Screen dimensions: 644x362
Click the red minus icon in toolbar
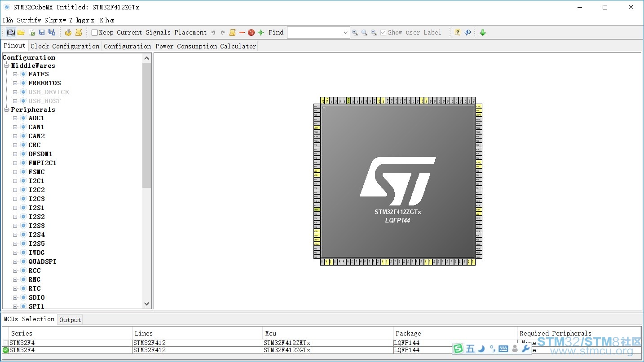click(242, 32)
